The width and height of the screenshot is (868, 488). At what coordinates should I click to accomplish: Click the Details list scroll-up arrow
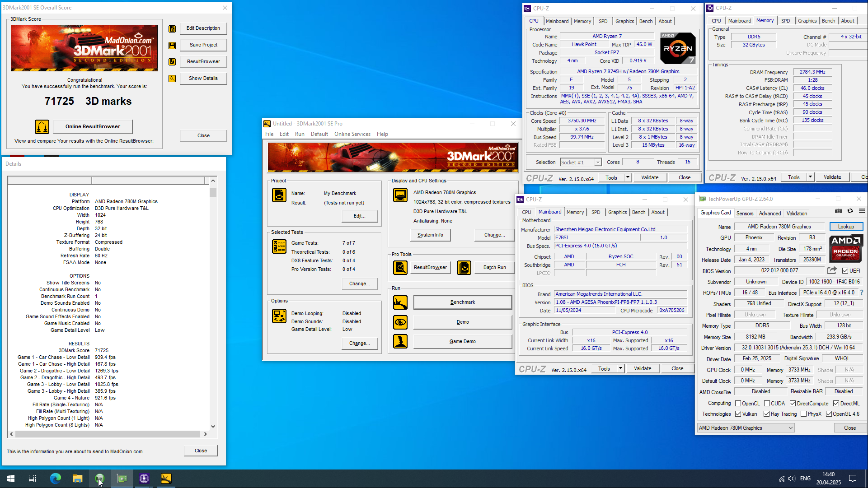click(x=213, y=181)
